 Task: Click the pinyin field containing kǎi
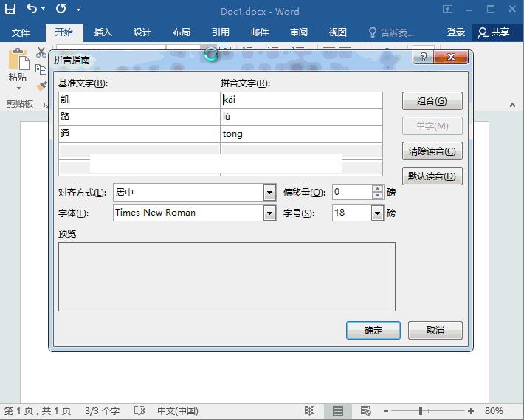click(302, 100)
